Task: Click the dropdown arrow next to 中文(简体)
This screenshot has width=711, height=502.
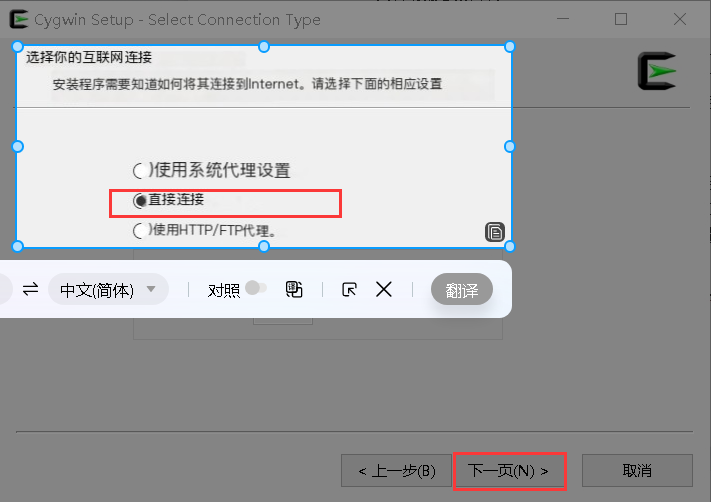Action: coord(151,289)
